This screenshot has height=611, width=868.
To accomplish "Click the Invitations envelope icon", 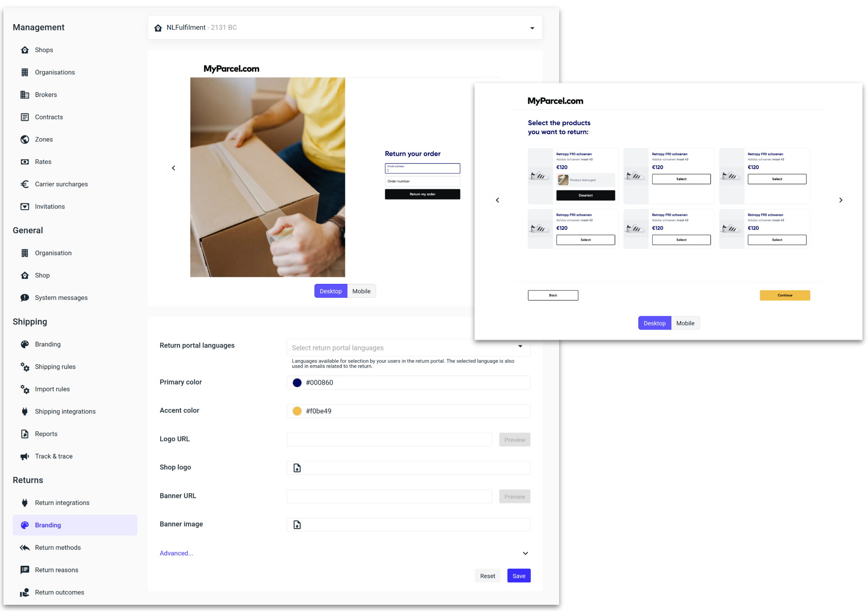I will [25, 207].
